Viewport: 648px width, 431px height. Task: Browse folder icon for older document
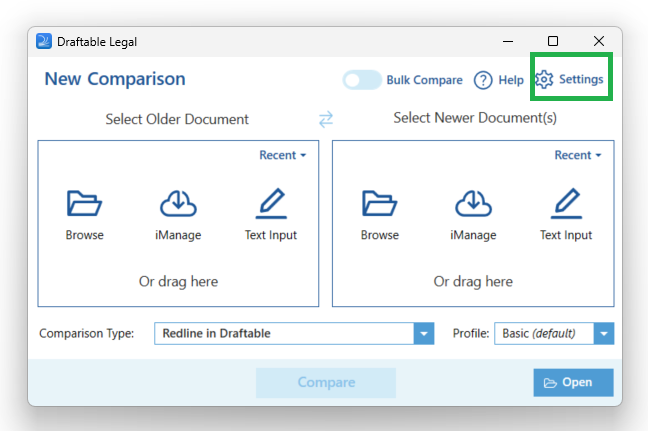pos(84,203)
